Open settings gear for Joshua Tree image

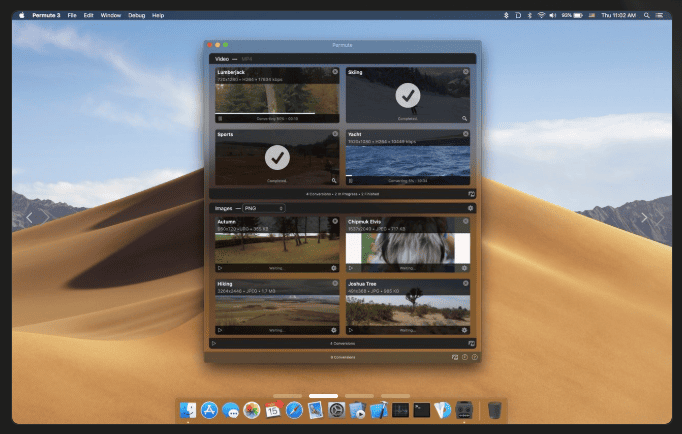pos(465,330)
